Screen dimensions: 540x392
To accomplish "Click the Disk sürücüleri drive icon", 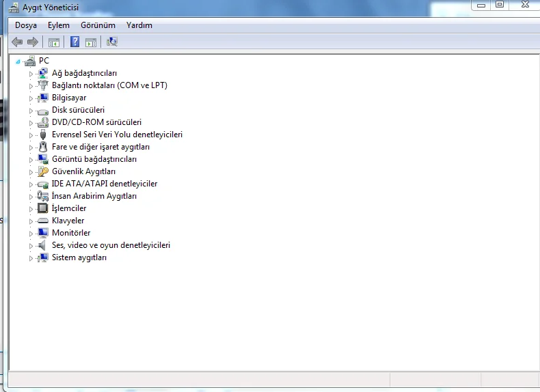I will click(x=42, y=111).
